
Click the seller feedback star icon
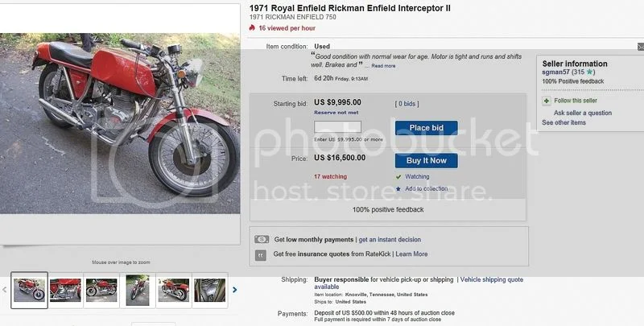pos(589,72)
